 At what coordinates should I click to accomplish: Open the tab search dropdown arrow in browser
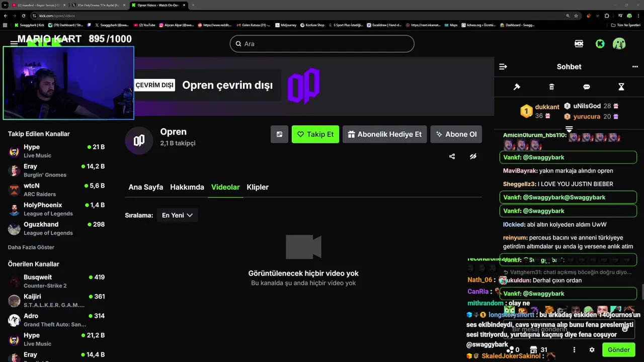pyautogui.click(x=5, y=5)
